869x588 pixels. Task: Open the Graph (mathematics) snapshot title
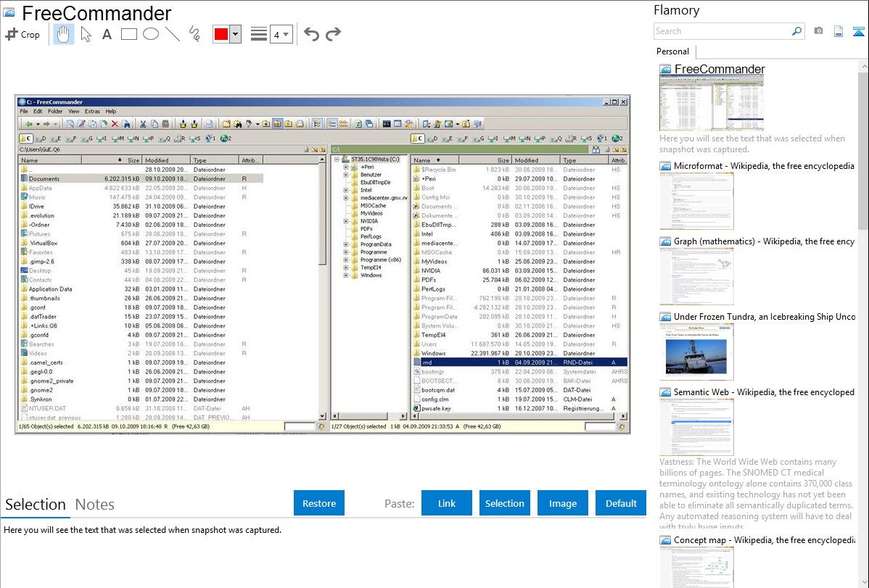click(x=764, y=241)
